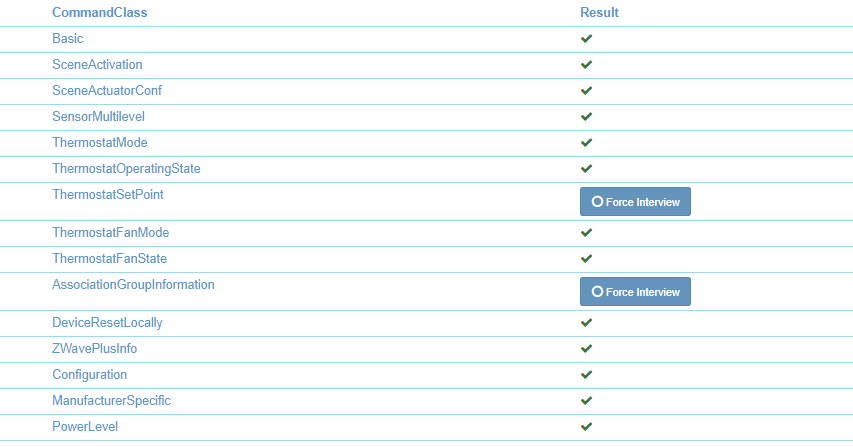This screenshot has height=447, width=853.
Task: Click the ZWavePlusInfo checkmark icon
Action: [x=587, y=349]
